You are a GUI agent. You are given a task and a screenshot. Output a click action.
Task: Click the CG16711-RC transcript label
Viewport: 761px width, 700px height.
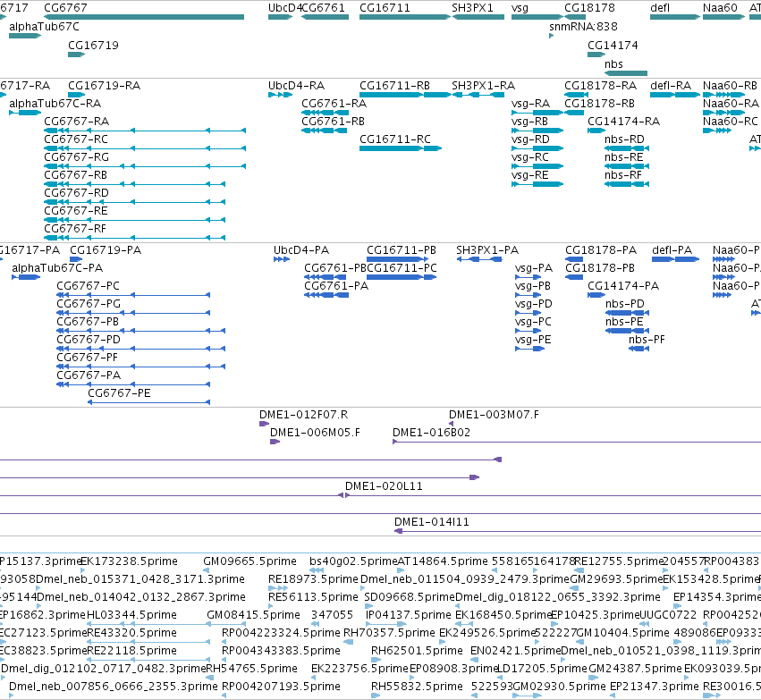point(395,139)
